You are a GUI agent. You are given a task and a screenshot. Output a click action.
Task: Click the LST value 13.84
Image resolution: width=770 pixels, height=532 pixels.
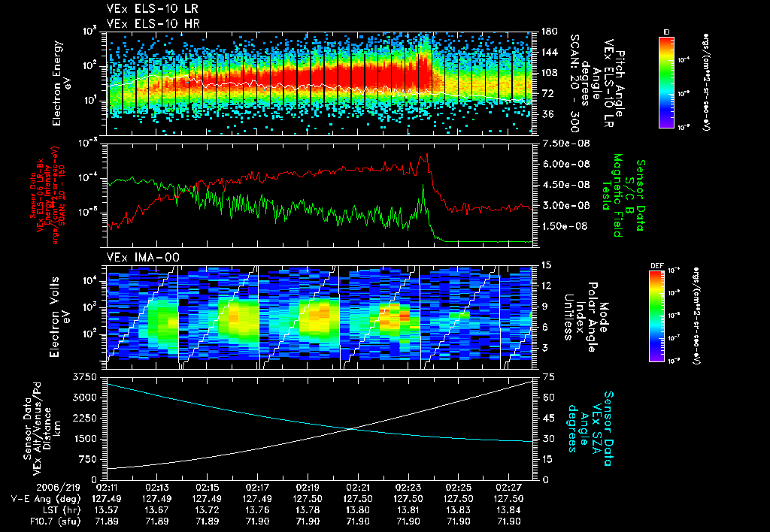point(509,510)
